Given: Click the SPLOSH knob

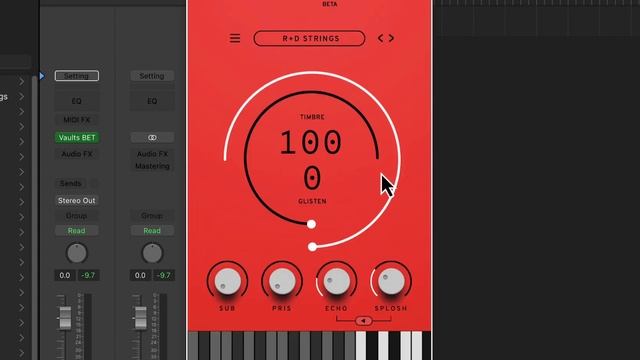Looking at the screenshot, I should click(391, 282).
